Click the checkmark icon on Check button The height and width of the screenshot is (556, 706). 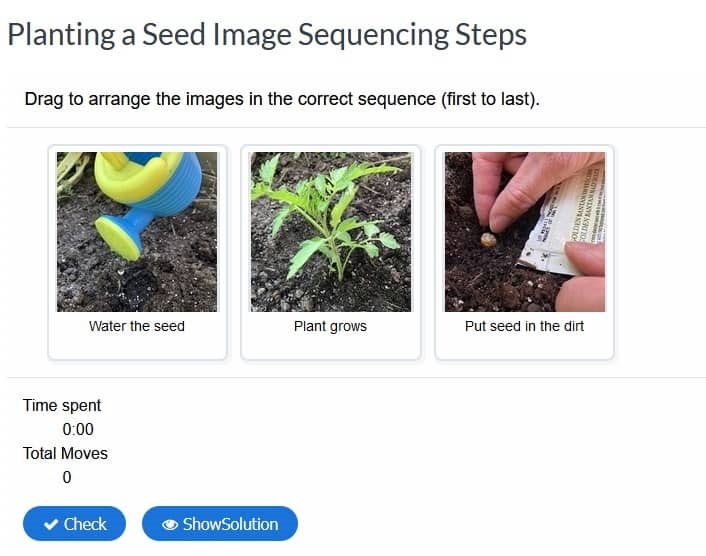(50, 524)
